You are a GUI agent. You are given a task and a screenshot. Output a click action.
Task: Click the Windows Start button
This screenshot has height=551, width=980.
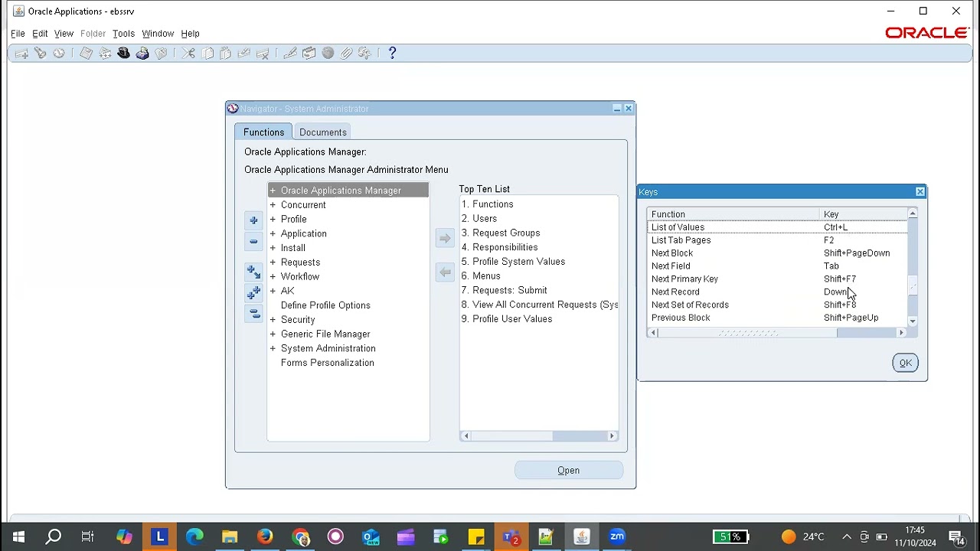(18, 536)
